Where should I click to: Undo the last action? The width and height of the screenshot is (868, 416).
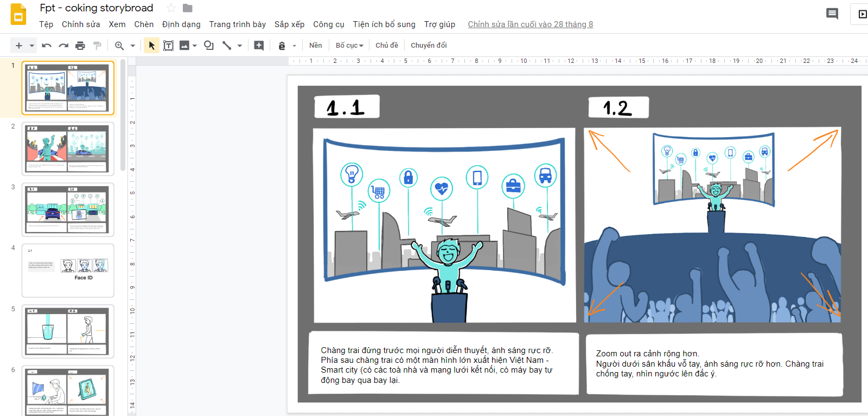47,46
